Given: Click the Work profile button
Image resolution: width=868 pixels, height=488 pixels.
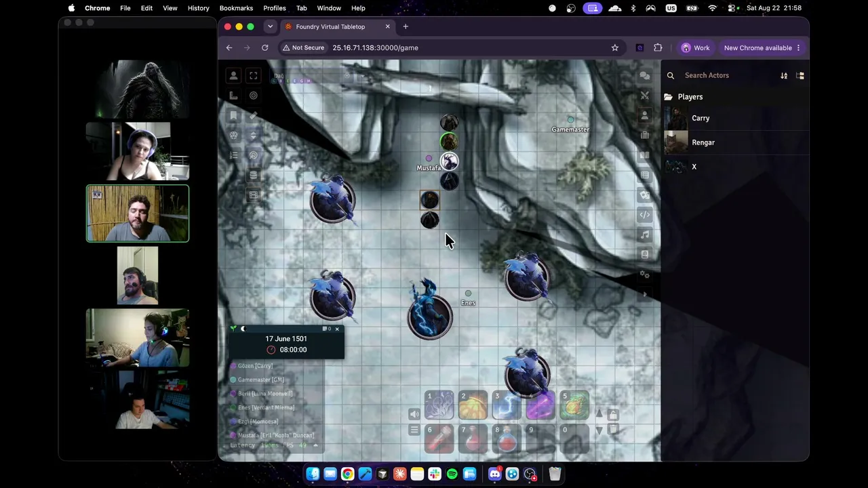Looking at the screenshot, I should click(696, 47).
